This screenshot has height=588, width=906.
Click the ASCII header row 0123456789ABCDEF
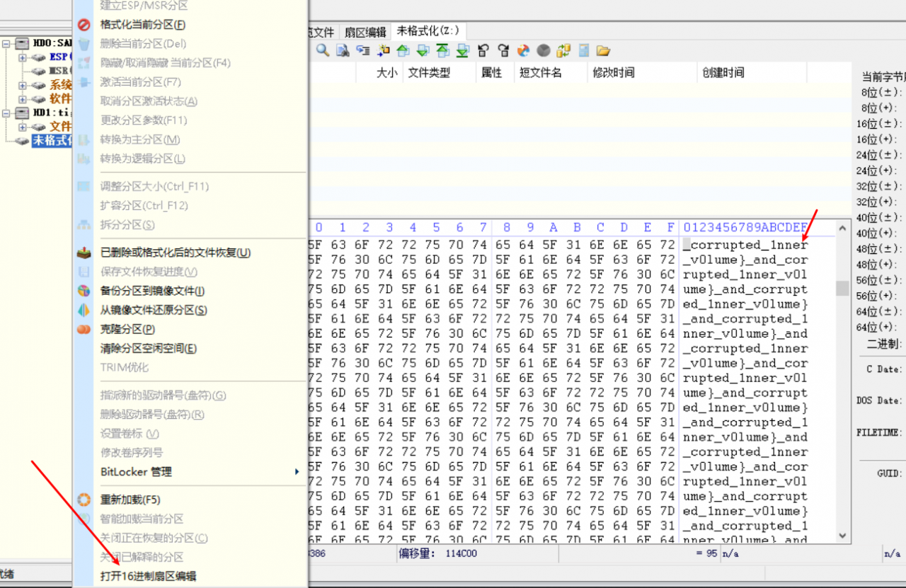click(745, 227)
